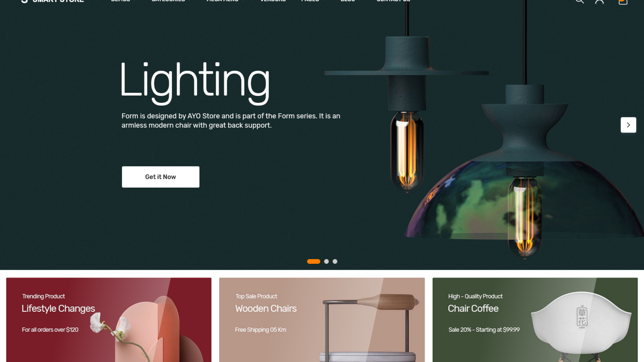This screenshot has height=362, width=644.
Task: Switch to the third slide dot
Action: click(335, 261)
